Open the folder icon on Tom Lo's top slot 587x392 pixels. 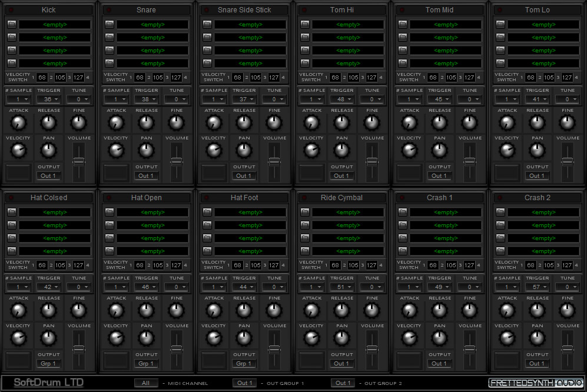[x=500, y=24]
